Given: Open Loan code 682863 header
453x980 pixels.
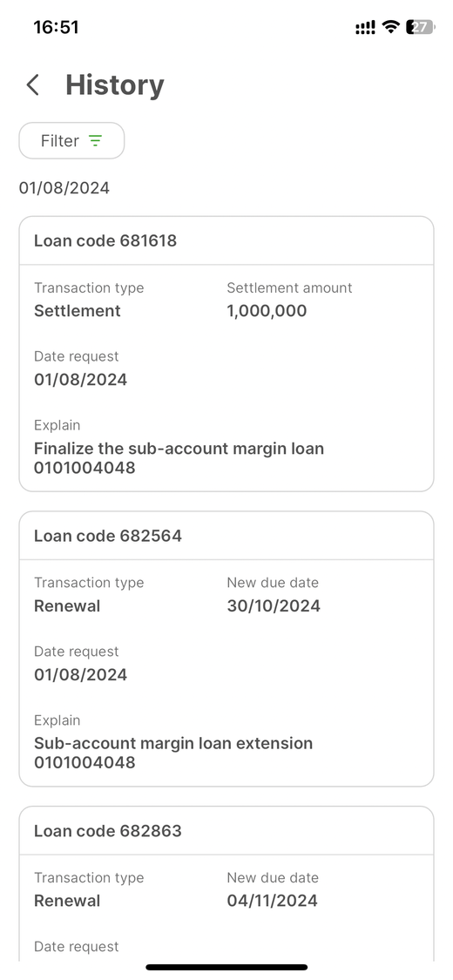Looking at the screenshot, I should (x=226, y=831).
